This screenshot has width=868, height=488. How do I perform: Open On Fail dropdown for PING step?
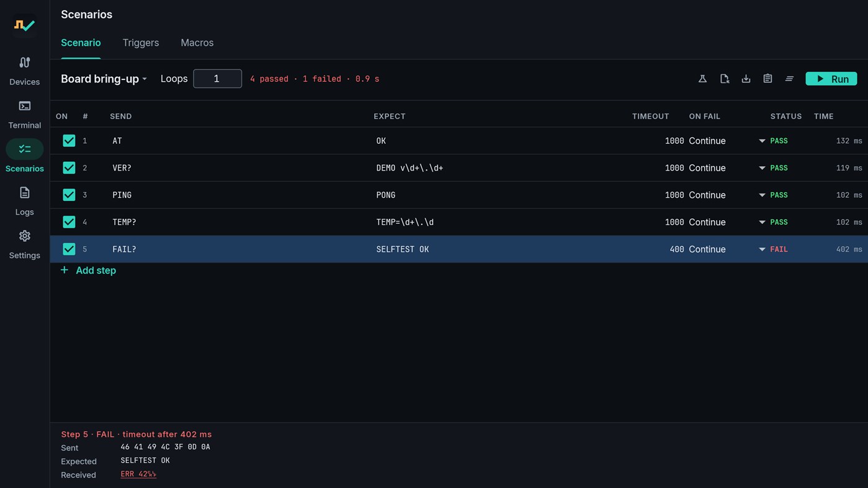pos(727,195)
